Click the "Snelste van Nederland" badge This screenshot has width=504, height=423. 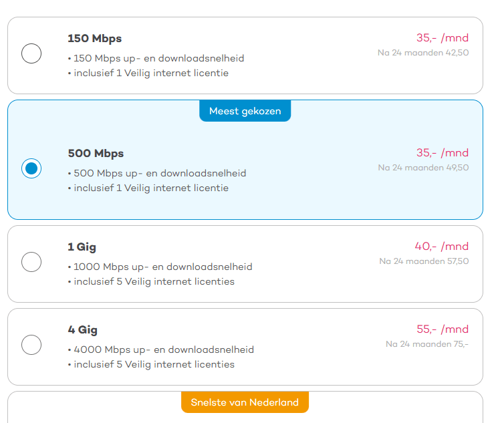click(x=245, y=402)
